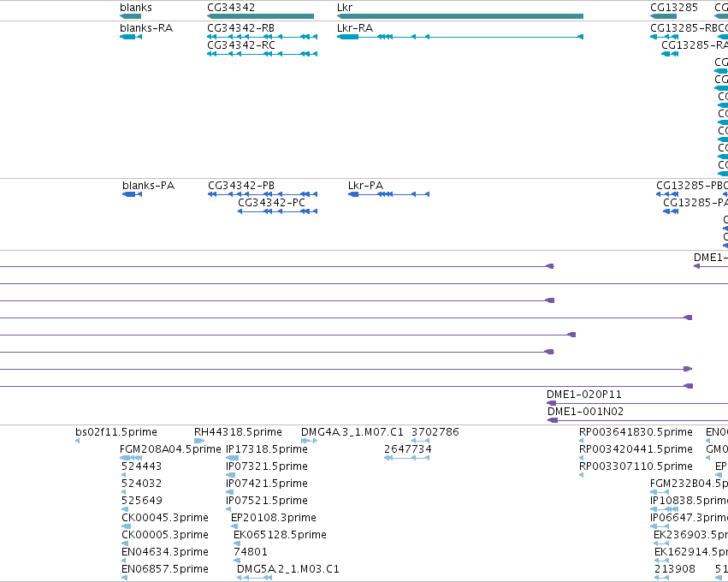Select the CG34342-RC transcript glyph
This screenshot has width=728, height=582.
[x=263, y=54]
